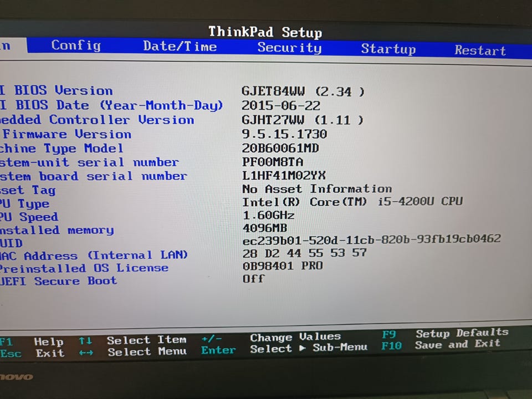
Task: Click the BIOS Date (Year-Month-Day) label
Action: [x=111, y=105]
